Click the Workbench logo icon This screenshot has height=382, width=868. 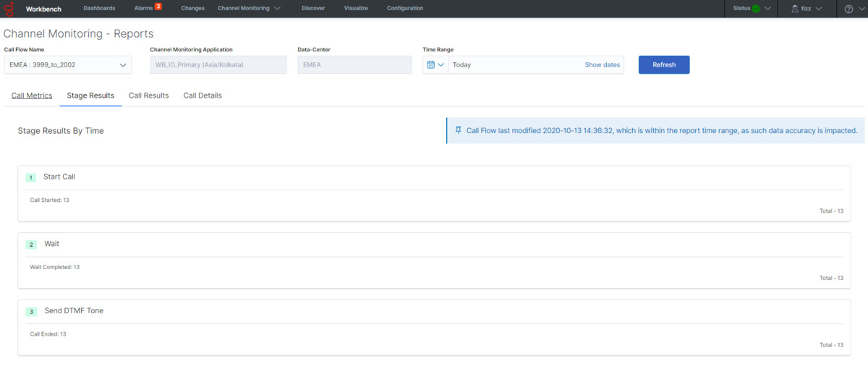(9, 9)
